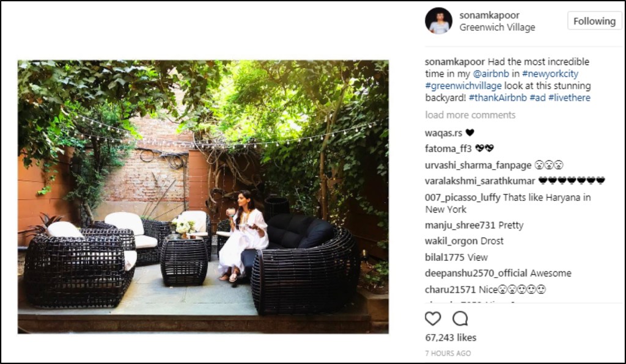Open comment field via speech bubble icon
Viewport: 626px width, 364px height.
tap(460, 319)
